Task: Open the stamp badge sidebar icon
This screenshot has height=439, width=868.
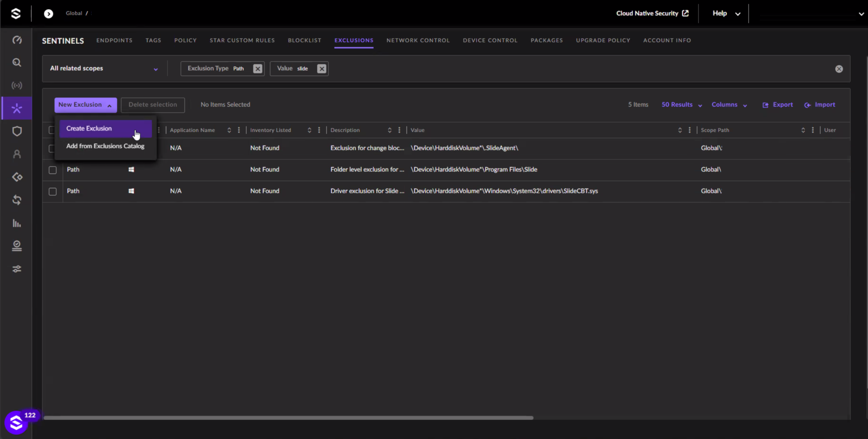Action: coord(17,246)
